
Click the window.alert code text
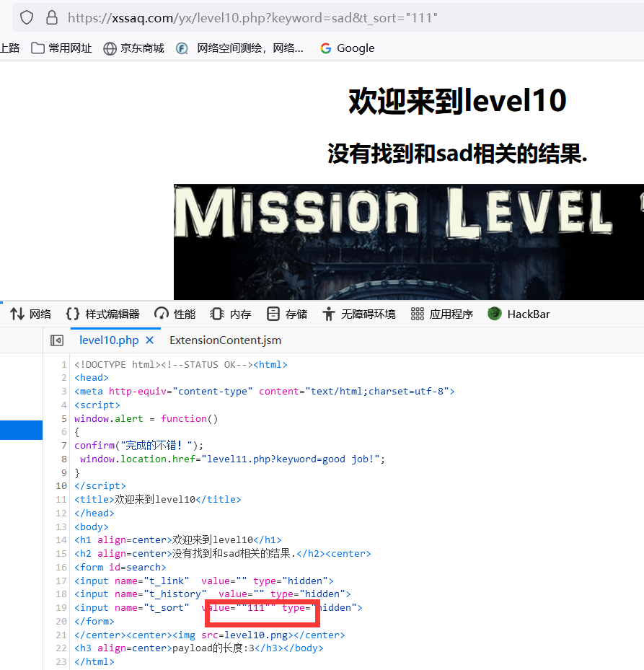pyautogui.click(x=109, y=419)
